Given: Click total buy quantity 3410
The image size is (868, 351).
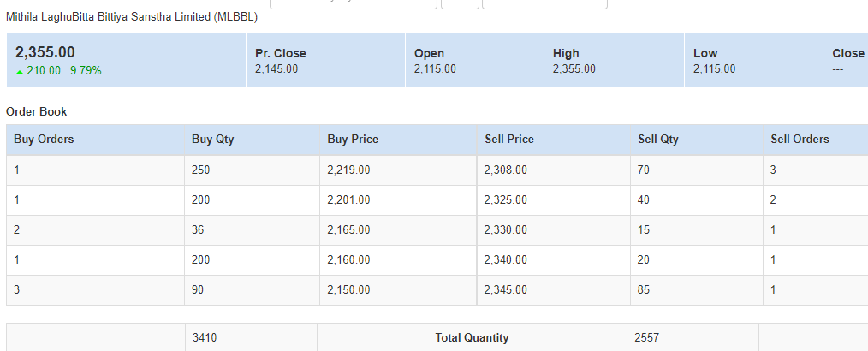Looking at the screenshot, I should [204, 337].
